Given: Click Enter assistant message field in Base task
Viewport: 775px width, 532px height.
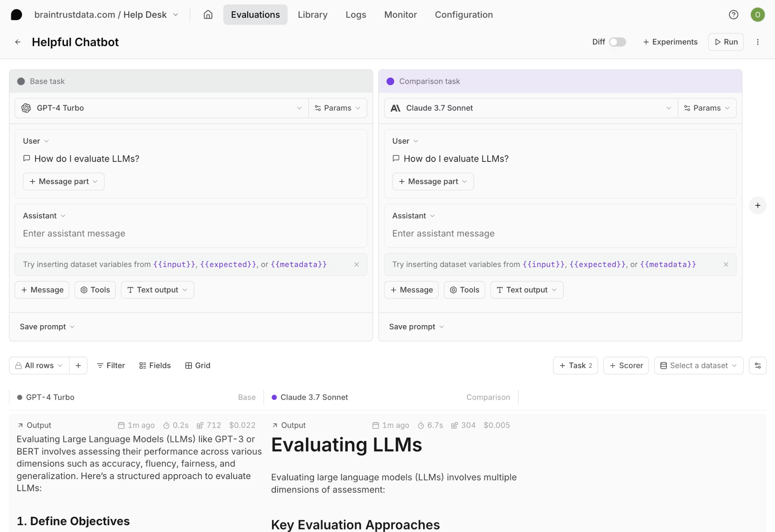Looking at the screenshot, I should point(74,233).
